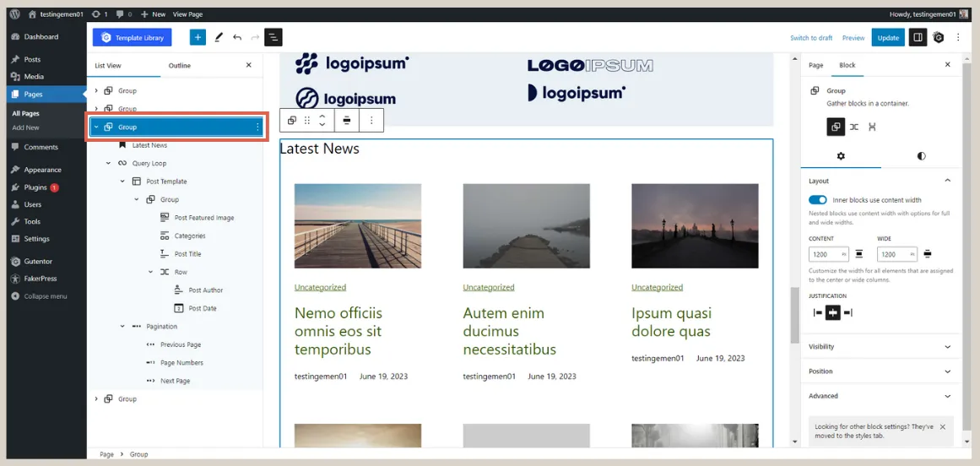This screenshot has height=466, width=980.
Task: Click Switch to draft
Action: click(811, 37)
